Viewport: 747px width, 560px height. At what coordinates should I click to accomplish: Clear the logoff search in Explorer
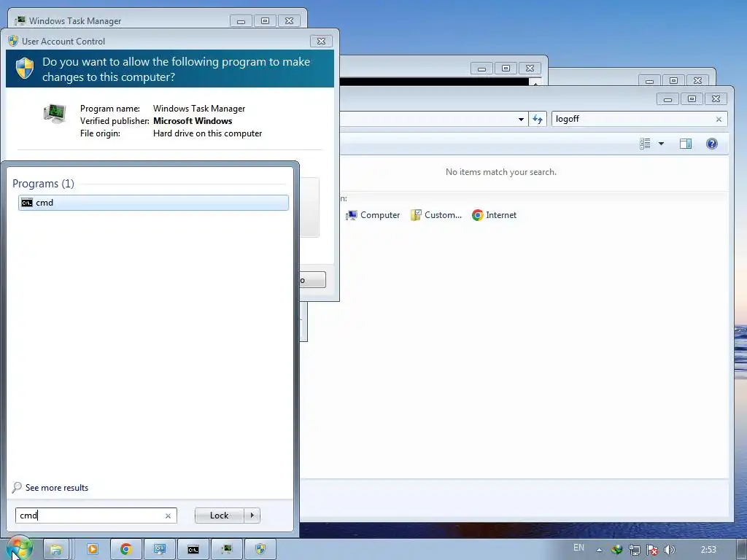[719, 119]
